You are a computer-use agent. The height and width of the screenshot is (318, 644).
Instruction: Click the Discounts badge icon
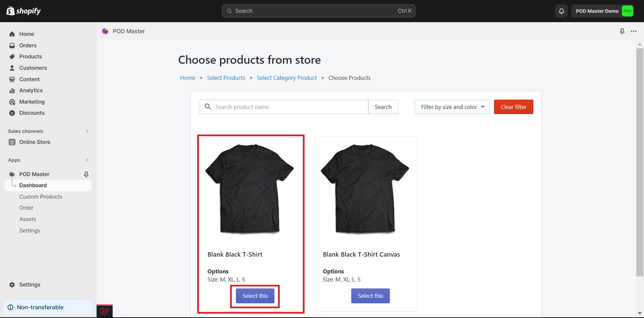click(x=12, y=113)
